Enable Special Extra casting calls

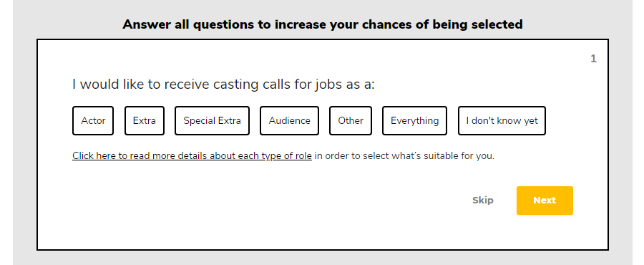[x=212, y=121]
